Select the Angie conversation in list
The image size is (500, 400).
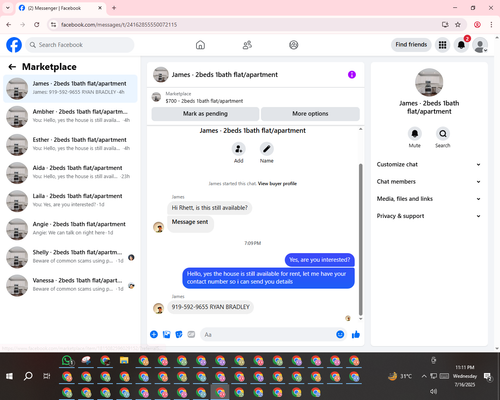(x=70, y=229)
